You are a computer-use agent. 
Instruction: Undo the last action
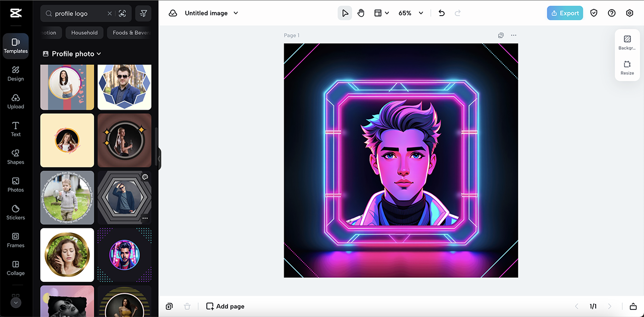442,13
